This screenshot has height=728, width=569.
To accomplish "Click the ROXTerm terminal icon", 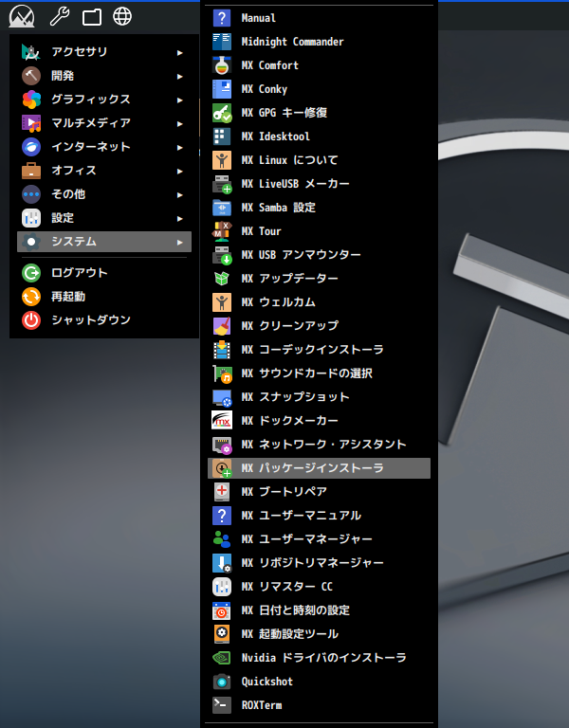I will (x=222, y=705).
